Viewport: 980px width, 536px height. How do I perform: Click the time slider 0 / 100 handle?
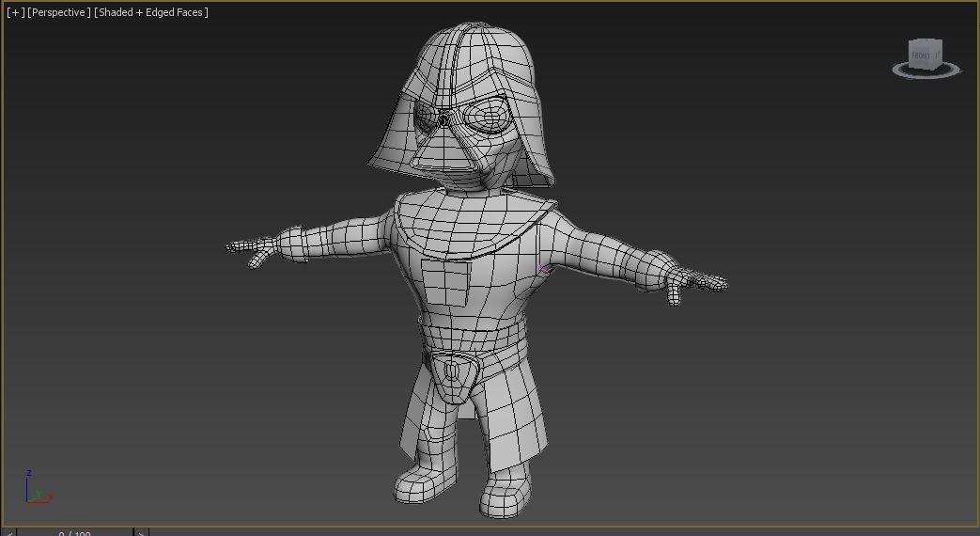coord(75,532)
